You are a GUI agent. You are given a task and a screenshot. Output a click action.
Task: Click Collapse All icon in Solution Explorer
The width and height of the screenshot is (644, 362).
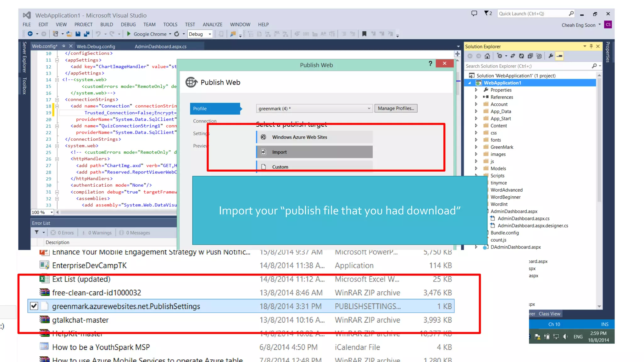click(x=530, y=56)
